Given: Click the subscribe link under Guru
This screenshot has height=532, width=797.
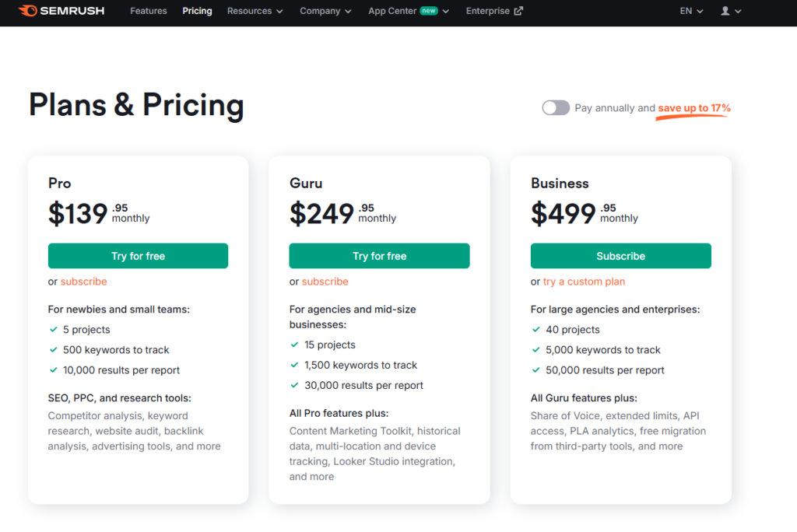Looking at the screenshot, I should 325,282.
